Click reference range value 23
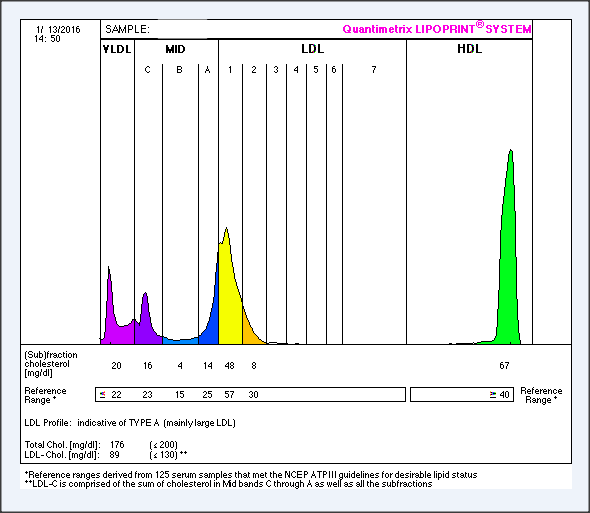Screen dimensions: 590x513 click(147, 394)
